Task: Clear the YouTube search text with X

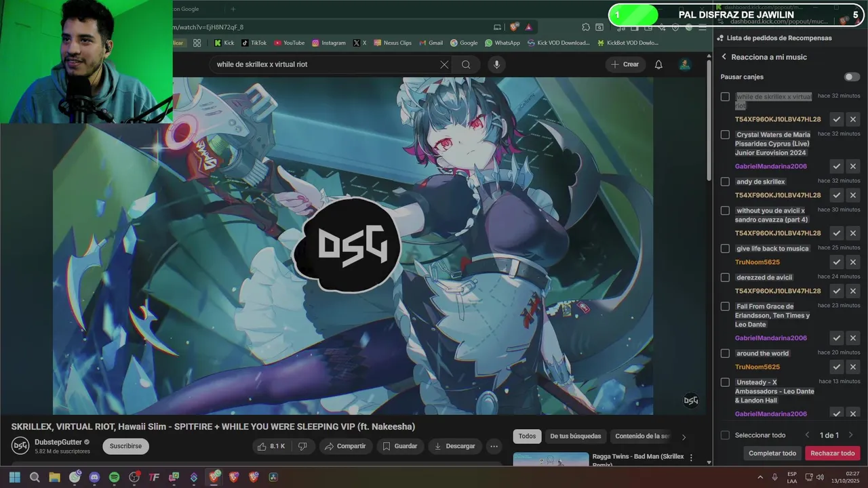Action: [444, 64]
